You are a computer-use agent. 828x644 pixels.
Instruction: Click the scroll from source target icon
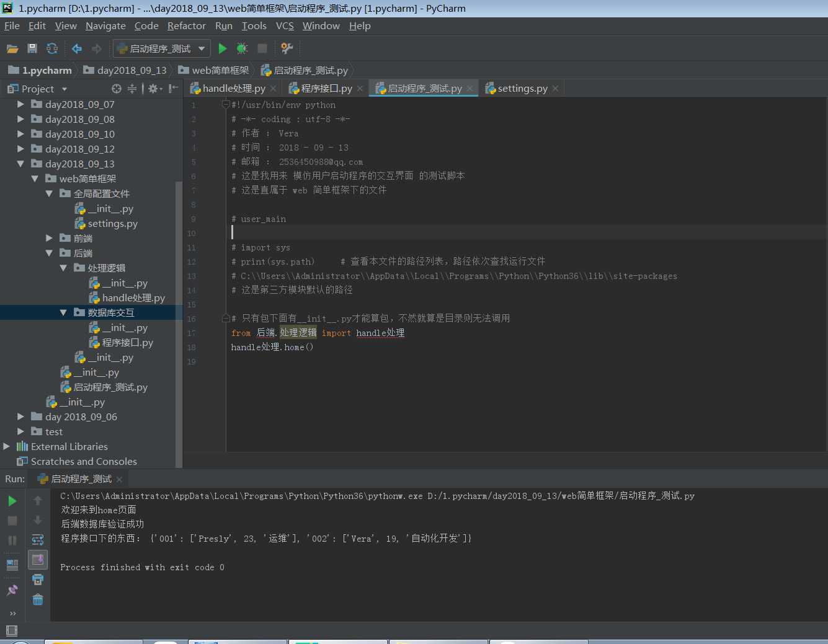(x=117, y=89)
